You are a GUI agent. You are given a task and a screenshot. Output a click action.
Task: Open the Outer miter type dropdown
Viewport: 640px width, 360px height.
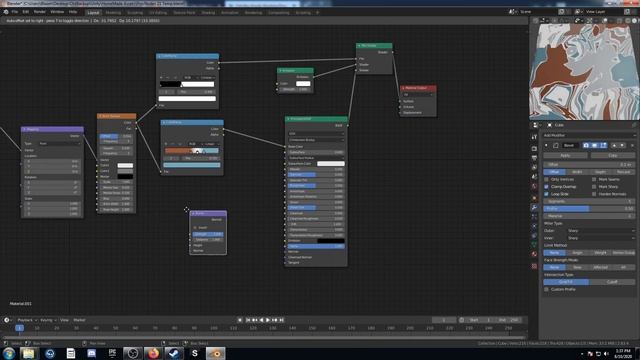pos(601,231)
